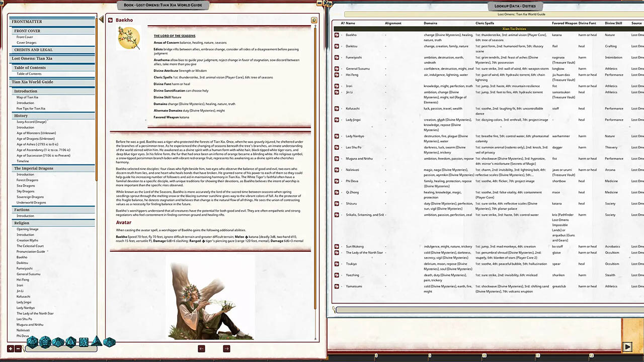Image resolution: width=644 pixels, height=362 pixels.
Task: Click the rightmost percentile die
Action: 109,342
